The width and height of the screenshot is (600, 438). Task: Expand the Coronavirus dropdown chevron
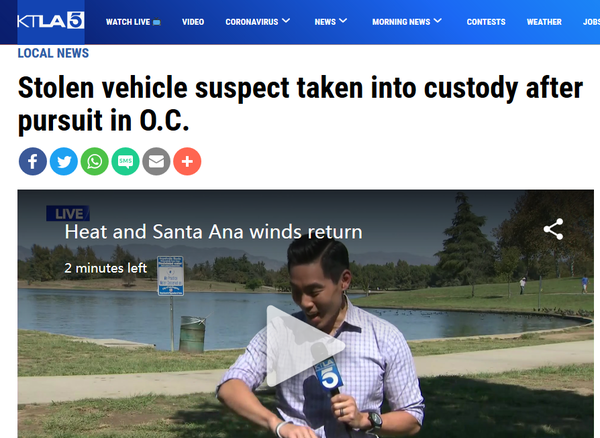(x=286, y=21)
